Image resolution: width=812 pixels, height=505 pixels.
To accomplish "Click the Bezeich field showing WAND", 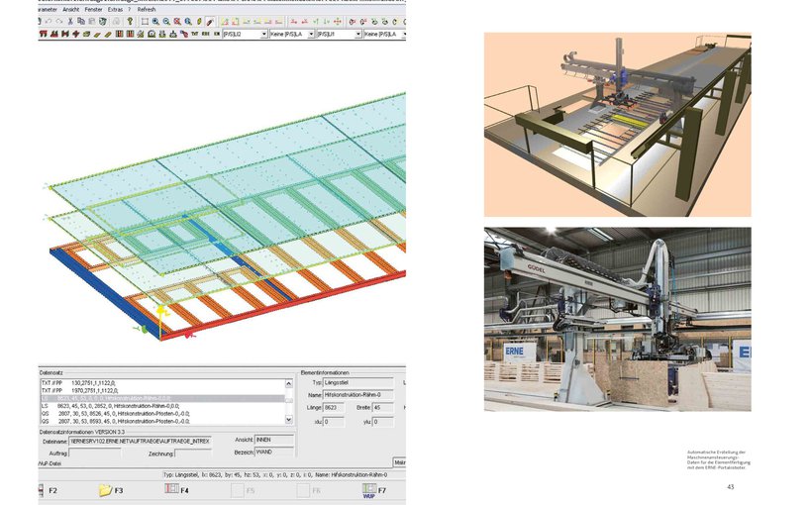I will [x=274, y=453].
